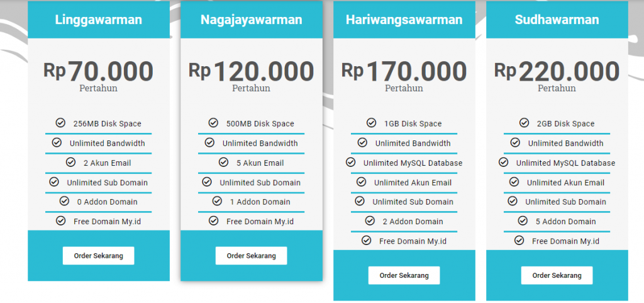Click the Hariwangsawarman plan heading
The width and height of the screenshot is (644, 303).
(404, 20)
